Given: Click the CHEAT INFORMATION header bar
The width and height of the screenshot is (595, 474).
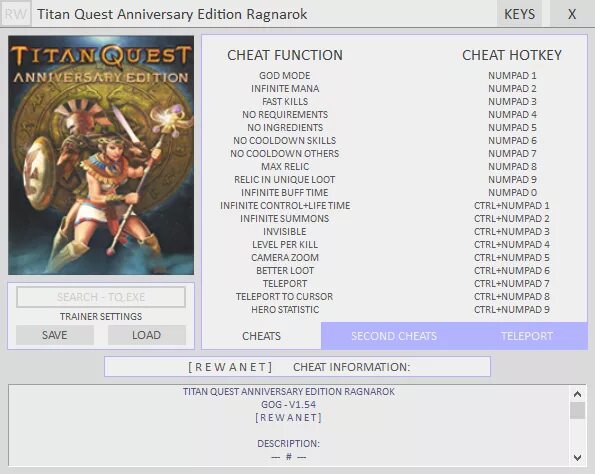Looking at the screenshot, I should pos(298,367).
